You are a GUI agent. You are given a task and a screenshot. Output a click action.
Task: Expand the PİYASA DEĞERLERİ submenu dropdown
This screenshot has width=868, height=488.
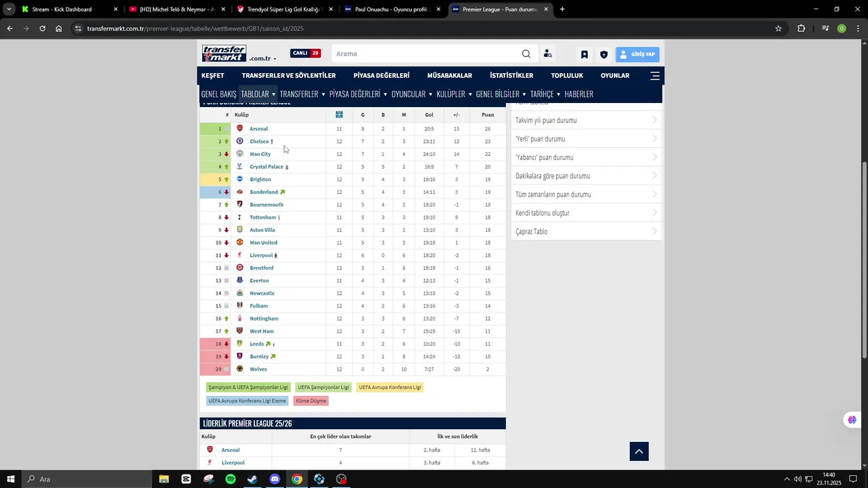(358, 94)
